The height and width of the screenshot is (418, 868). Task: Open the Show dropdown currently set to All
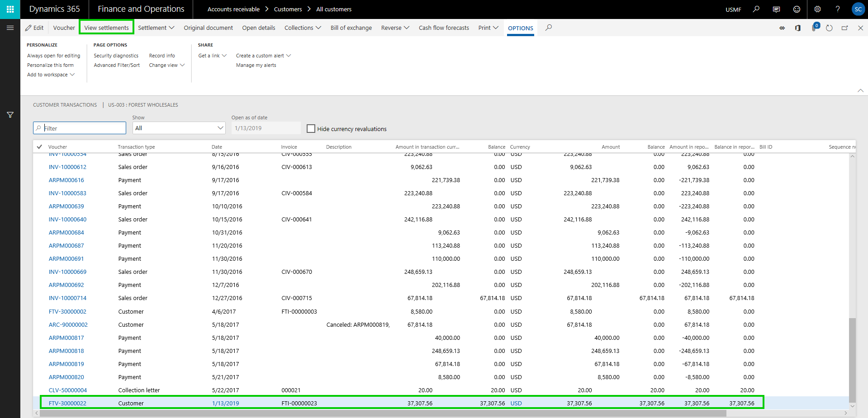click(x=179, y=128)
